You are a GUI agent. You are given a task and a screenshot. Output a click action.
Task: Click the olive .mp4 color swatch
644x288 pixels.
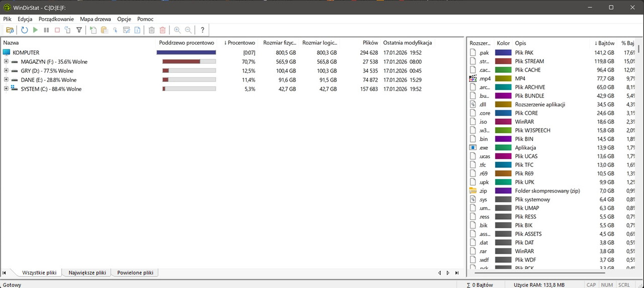(x=503, y=78)
